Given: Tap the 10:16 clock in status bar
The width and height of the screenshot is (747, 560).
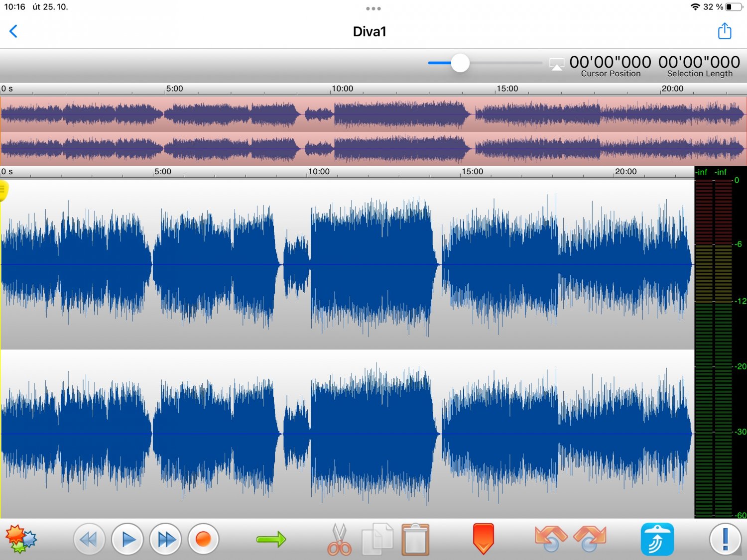Looking at the screenshot, I should tap(14, 7).
